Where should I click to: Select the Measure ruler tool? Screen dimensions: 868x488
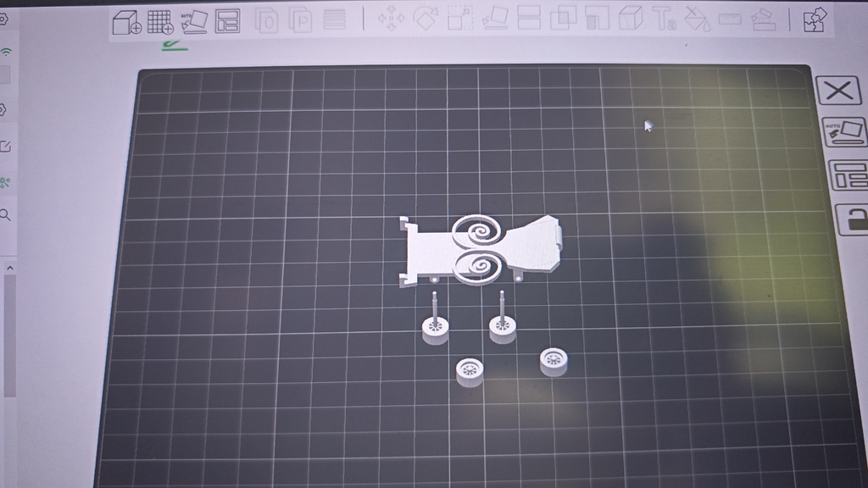tap(730, 19)
